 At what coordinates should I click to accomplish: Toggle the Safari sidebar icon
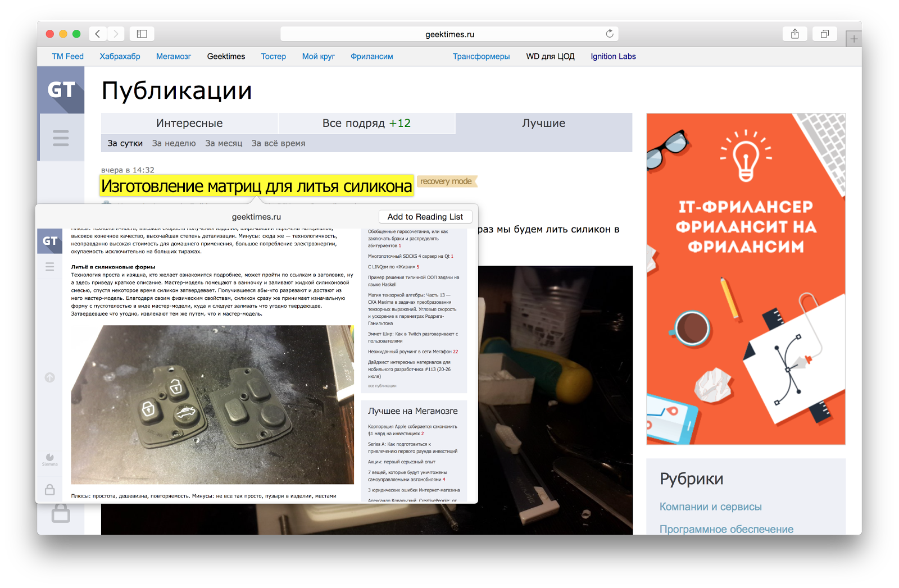point(142,33)
